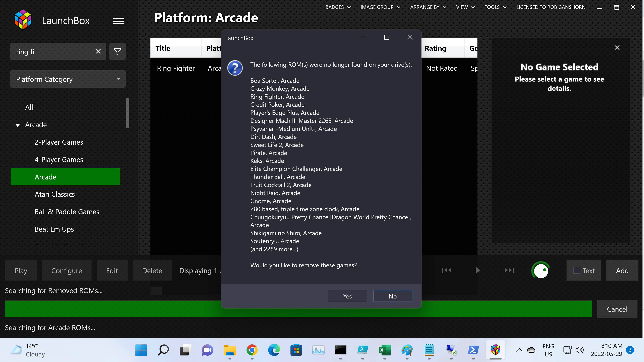Open Paint from taskbar

[407, 350]
